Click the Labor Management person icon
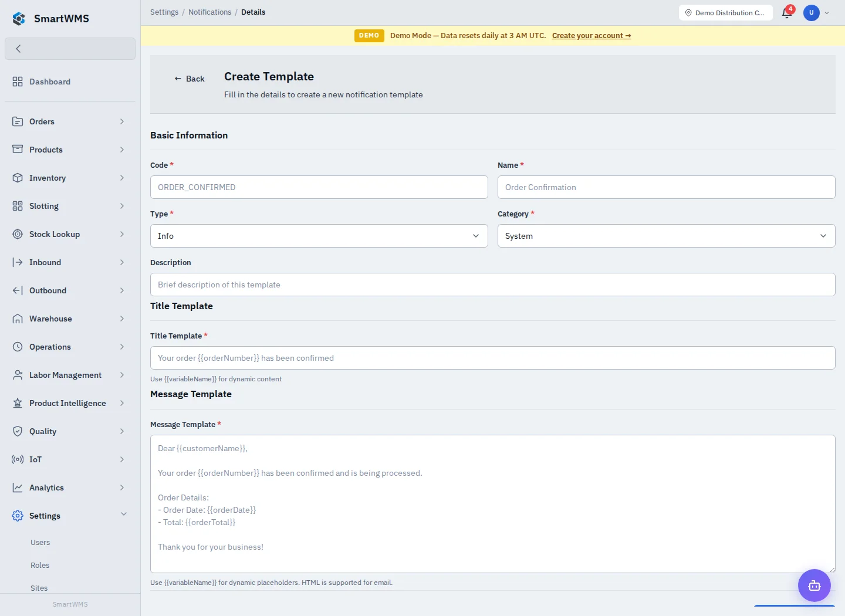Image resolution: width=845 pixels, height=616 pixels. (x=18, y=375)
